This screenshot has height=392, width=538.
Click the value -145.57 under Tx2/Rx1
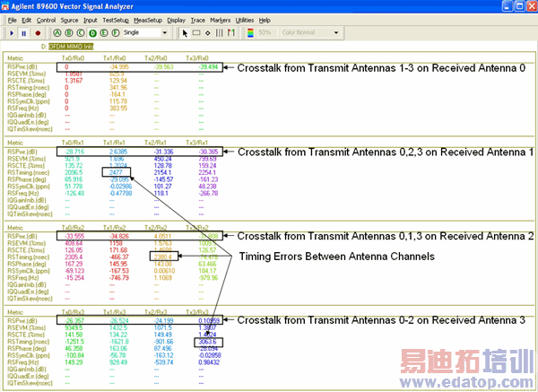[x=164, y=179]
